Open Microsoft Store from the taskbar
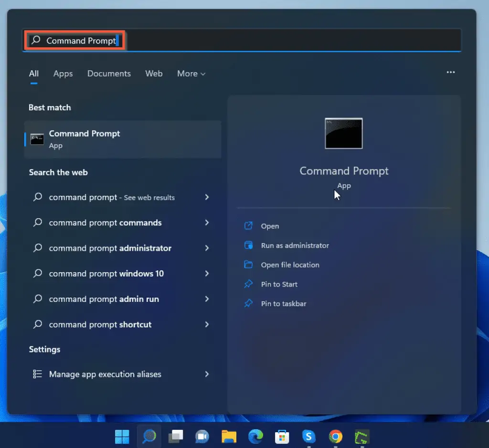489x448 pixels. [282, 437]
